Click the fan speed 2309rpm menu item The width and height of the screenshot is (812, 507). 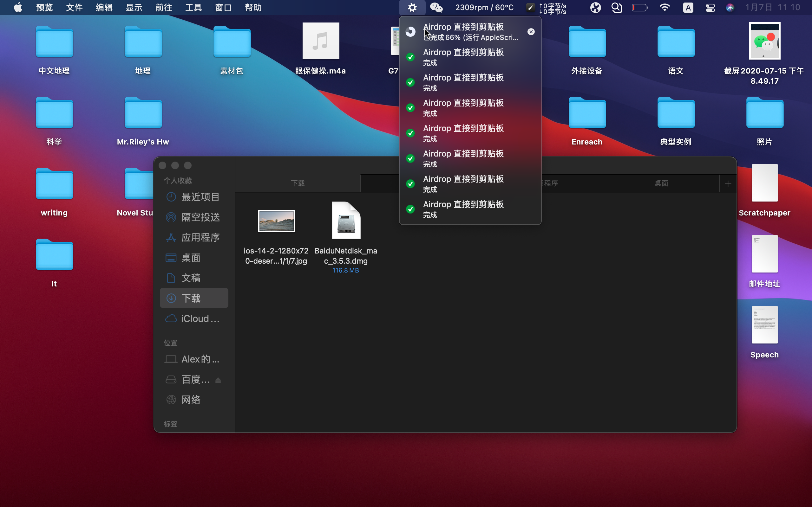click(x=484, y=7)
